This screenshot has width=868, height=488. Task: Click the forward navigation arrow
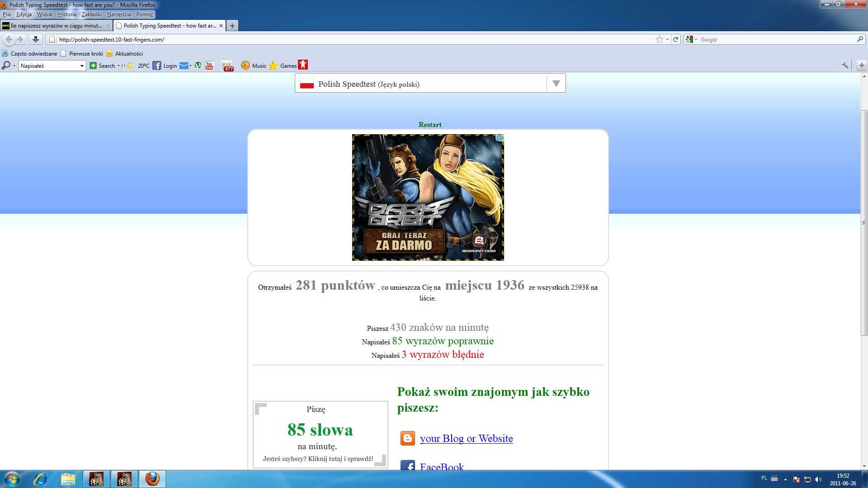tap(20, 39)
